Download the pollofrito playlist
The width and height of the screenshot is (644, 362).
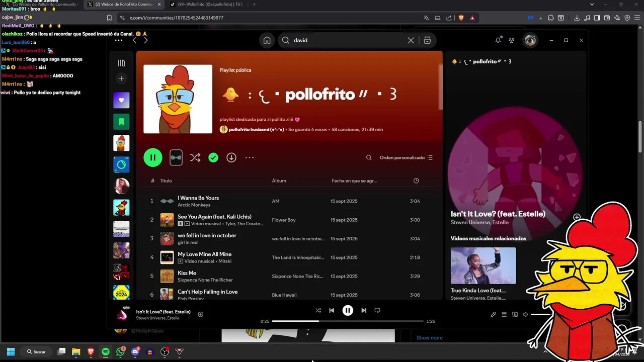(231, 157)
